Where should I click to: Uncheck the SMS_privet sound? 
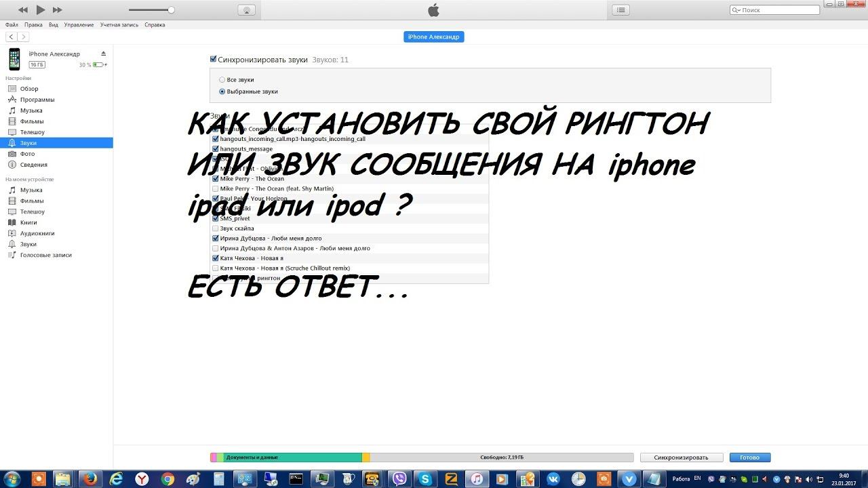[216, 218]
